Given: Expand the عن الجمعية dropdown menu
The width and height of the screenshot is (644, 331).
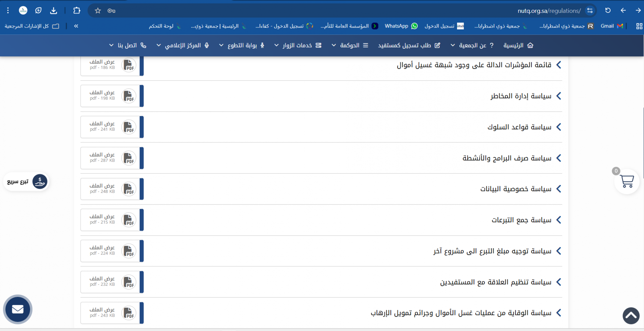Looking at the screenshot, I should click(x=472, y=46).
